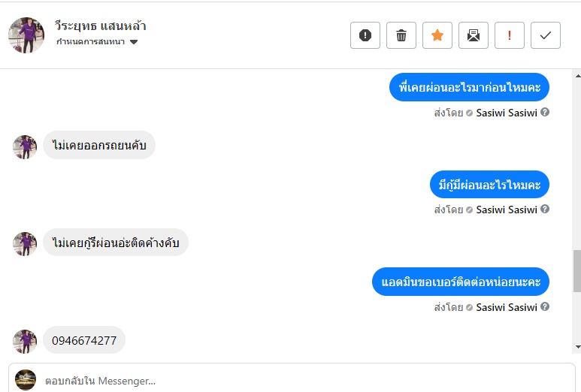Click the scrollbar down arrow
The height and width of the screenshot is (392, 581).
pyautogui.click(x=576, y=347)
